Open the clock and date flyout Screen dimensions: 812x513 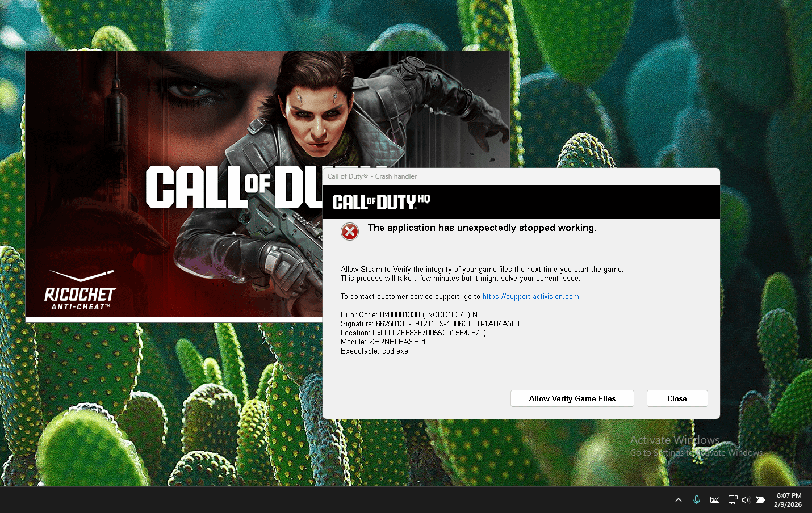point(788,500)
